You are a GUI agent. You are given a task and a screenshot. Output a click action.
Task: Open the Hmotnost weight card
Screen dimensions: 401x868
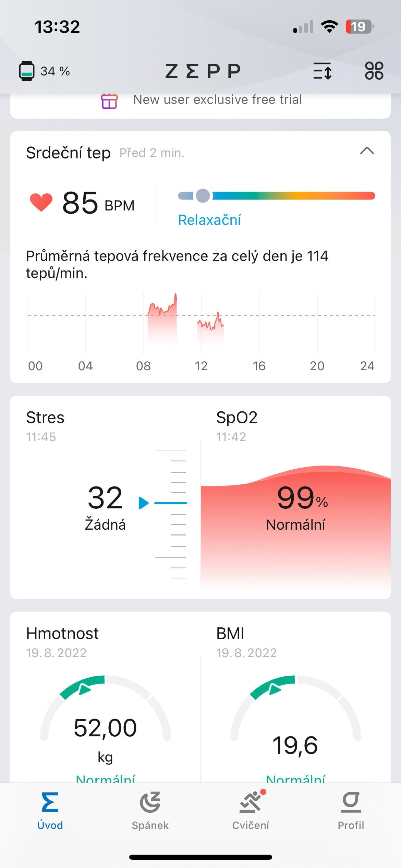pyautogui.click(x=105, y=703)
